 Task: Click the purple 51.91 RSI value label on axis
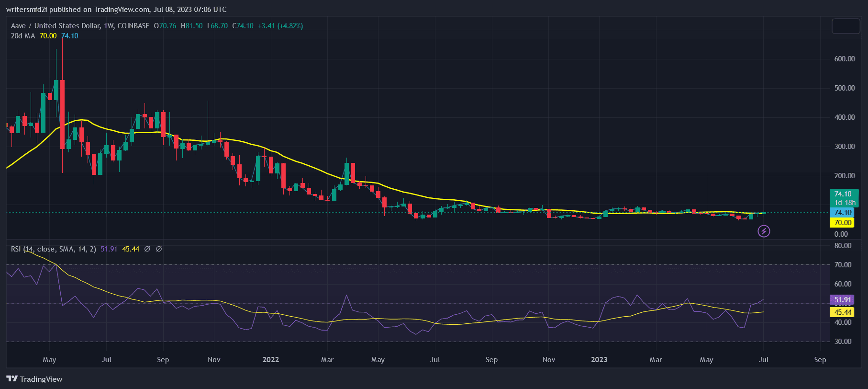[x=843, y=300]
